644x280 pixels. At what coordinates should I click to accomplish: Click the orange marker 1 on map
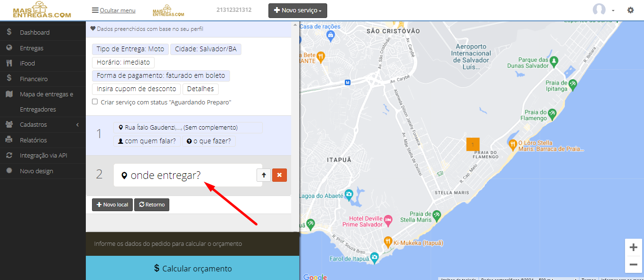click(473, 144)
